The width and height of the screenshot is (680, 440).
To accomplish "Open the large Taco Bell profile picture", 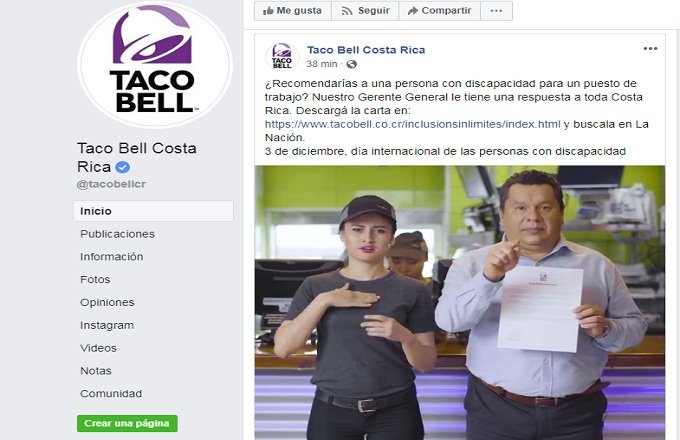I will [x=155, y=65].
